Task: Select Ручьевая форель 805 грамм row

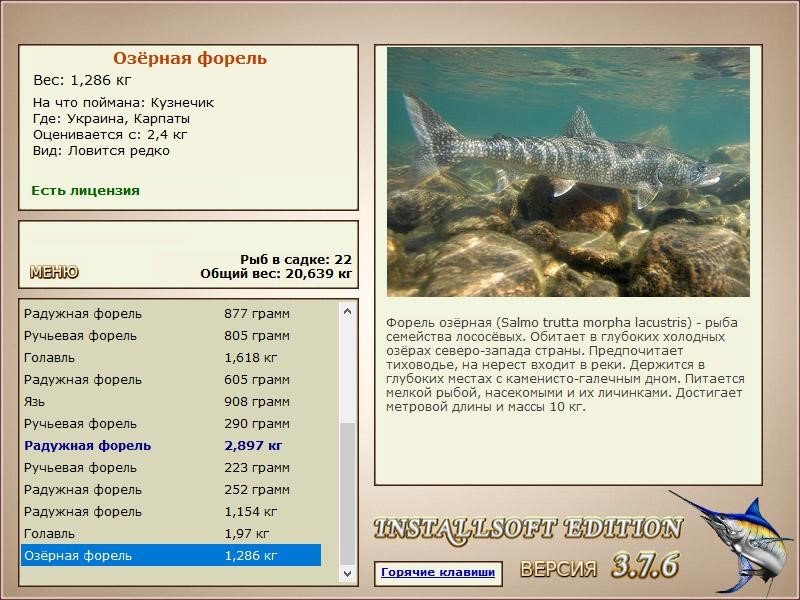Action: coord(171,336)
